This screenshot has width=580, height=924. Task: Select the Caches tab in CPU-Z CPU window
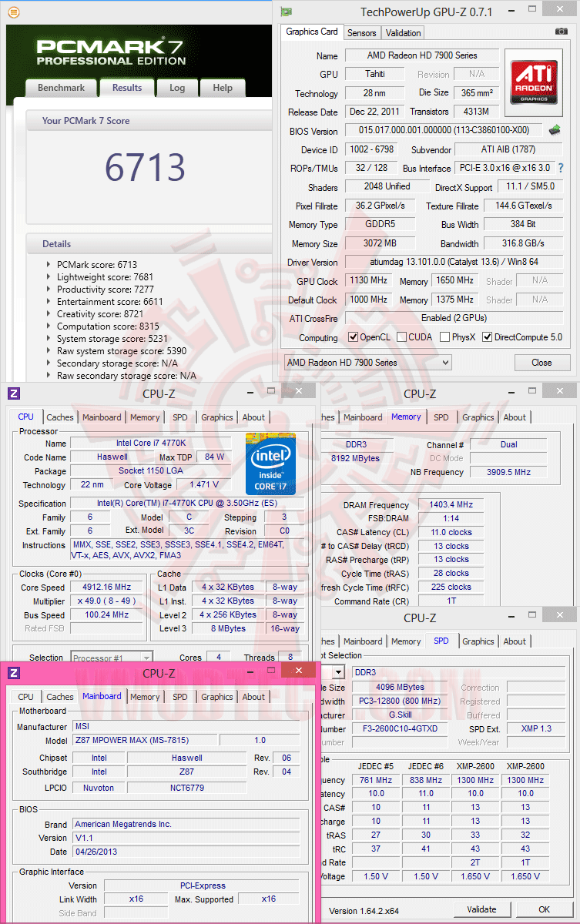pos(60,417)
